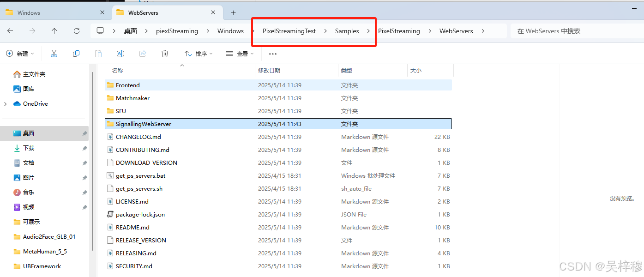Image resolution: width=644 pixels, height=277 pixels.
Task: Select CHANGELOG.md file
Action: (x=278, y=137)
